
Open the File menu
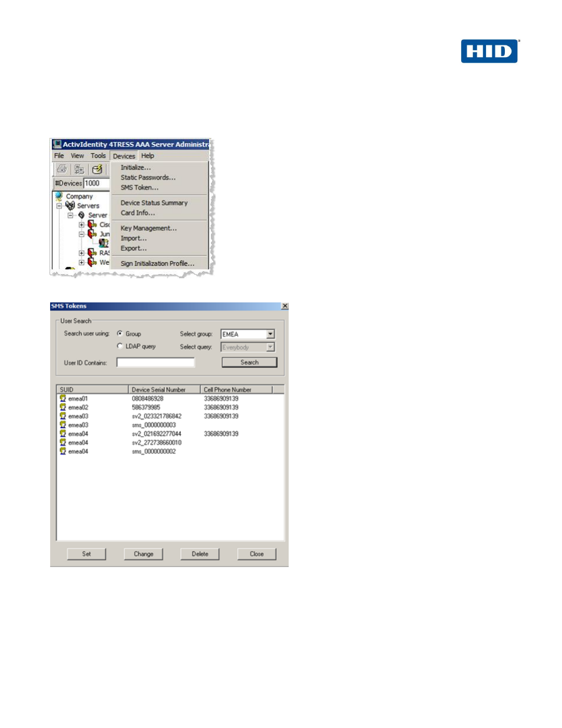(x=59, y=156)
